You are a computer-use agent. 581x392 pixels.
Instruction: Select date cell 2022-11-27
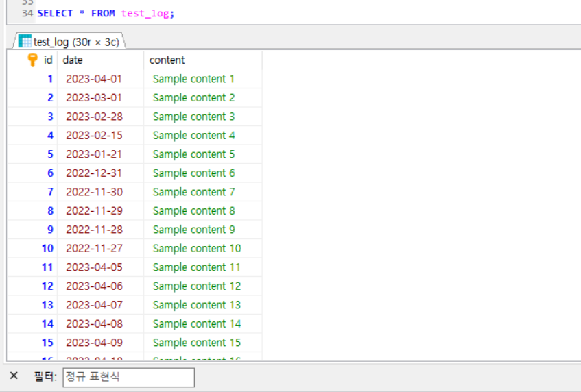100,249
